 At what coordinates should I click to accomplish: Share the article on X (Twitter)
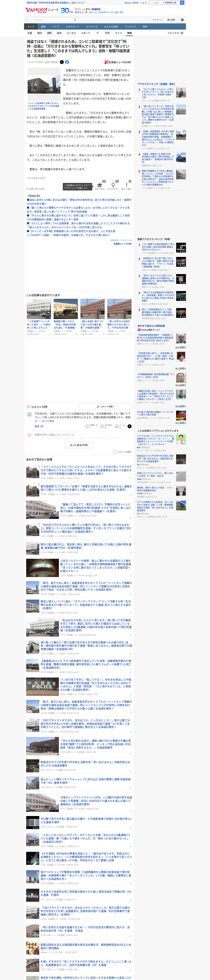click(x=62, y=62)
